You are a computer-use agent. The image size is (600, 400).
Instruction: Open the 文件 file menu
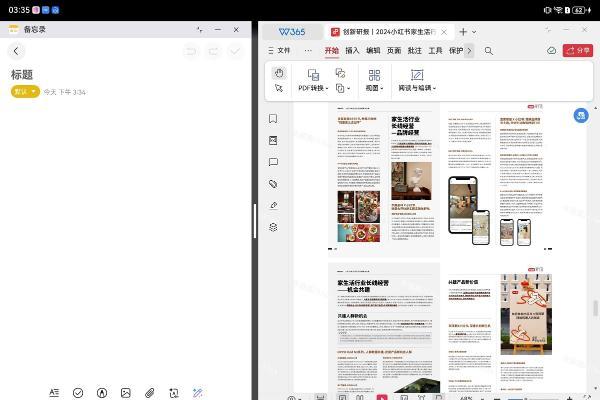click(x=282, y=50)
